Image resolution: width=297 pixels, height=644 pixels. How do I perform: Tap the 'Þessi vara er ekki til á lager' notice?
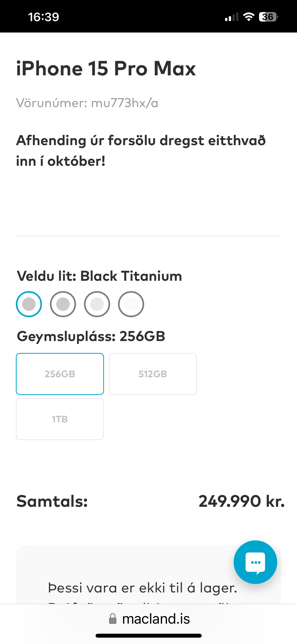click(143, 588)
